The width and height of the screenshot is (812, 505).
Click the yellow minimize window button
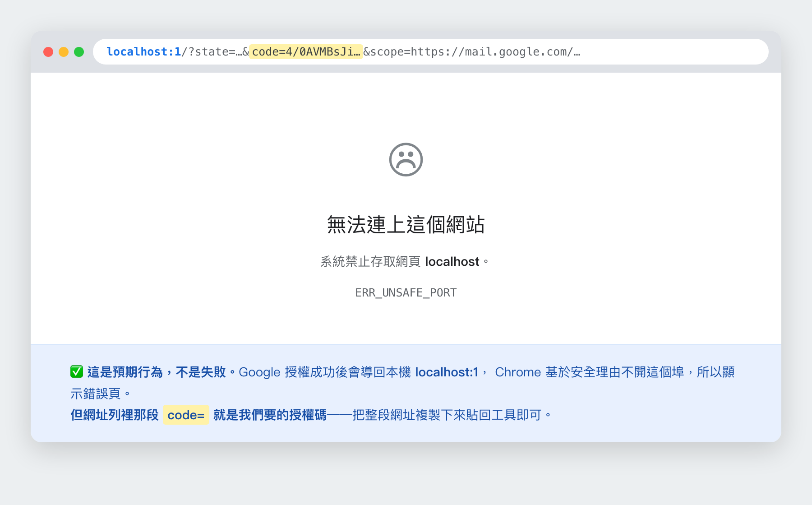(x=64, y=52)
